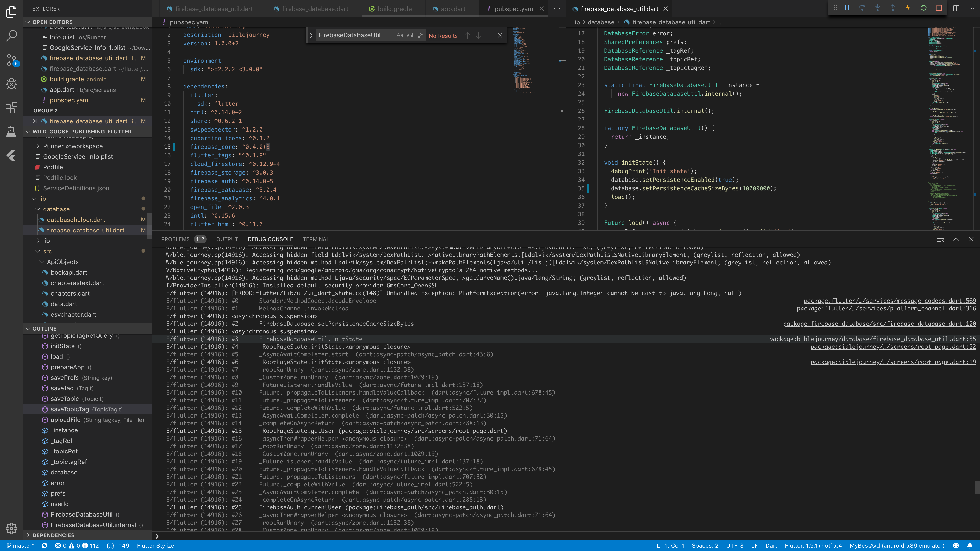Restart the debug session
This screenshot has height=551, width=980.
pos(923,8)
